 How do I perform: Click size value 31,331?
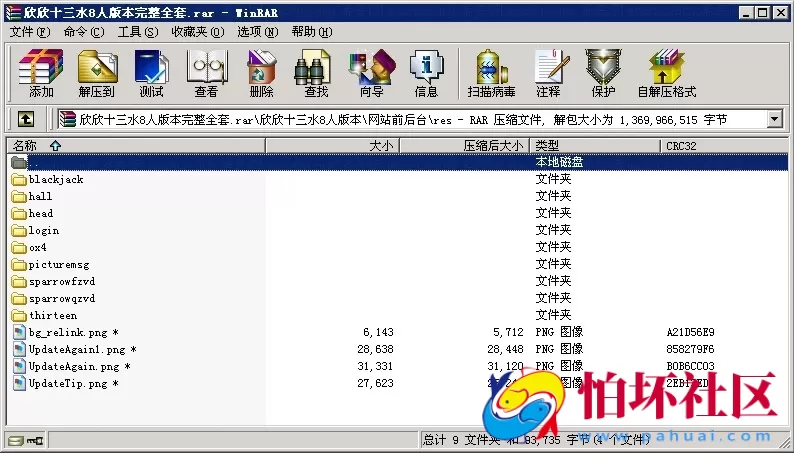click(x=375, y=366)
